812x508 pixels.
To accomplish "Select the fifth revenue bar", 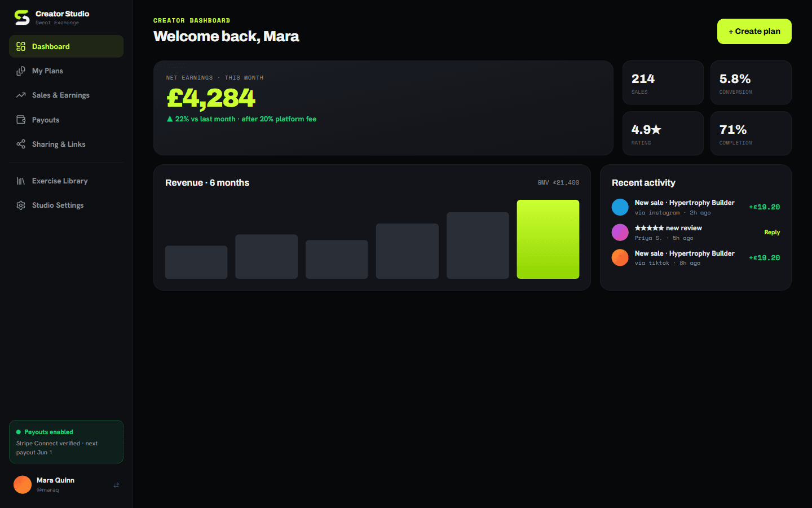I will coord(478,246).
